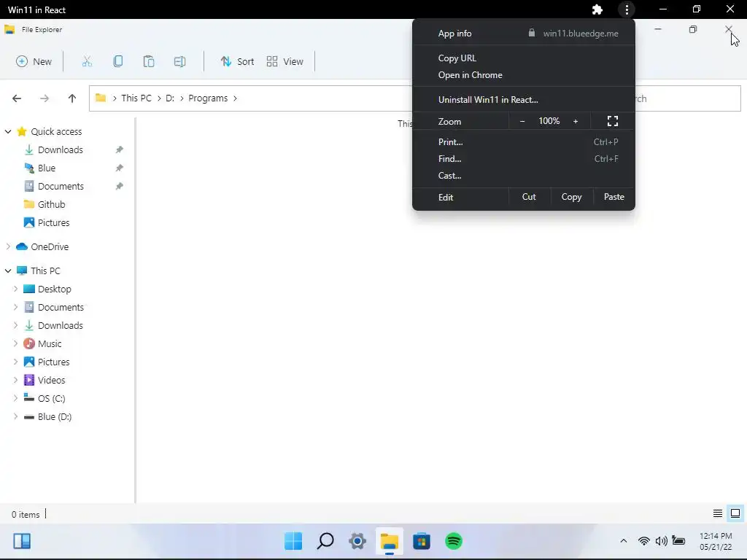Open taskbar Search
This screenshot has width=747, height=560.
325,541
